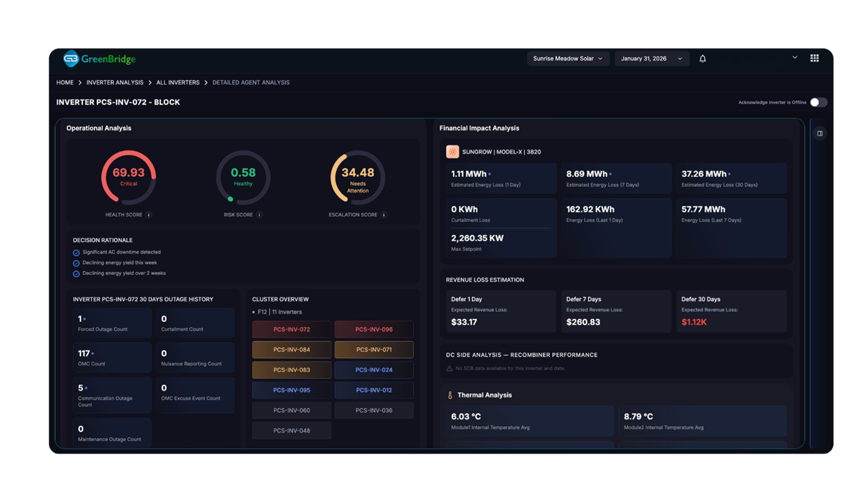Select inverter PCS-INV-072 in cluster
This screenshot has width=868, height=488.
tap(291, 330)
